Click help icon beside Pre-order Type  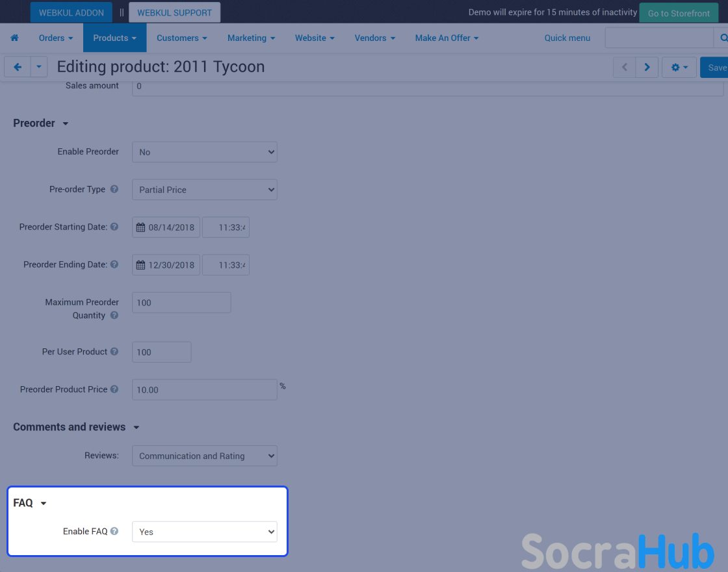pos(114,190)
